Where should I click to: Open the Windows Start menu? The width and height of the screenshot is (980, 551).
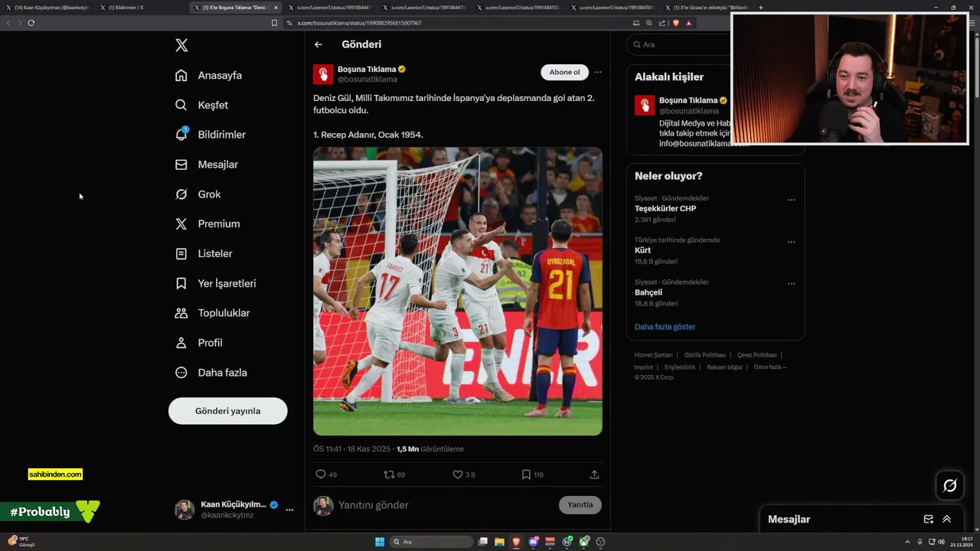[380, 542]
